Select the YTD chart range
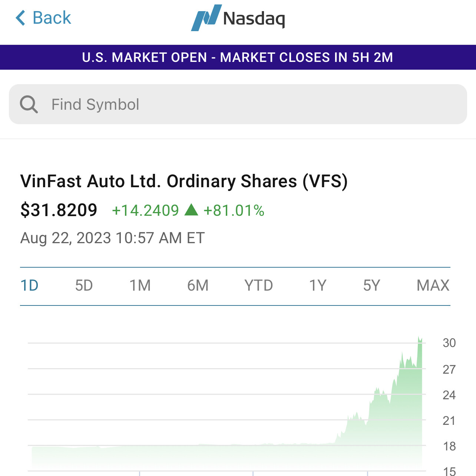This screenshot has width=476, height=476. tap(259, 286)
